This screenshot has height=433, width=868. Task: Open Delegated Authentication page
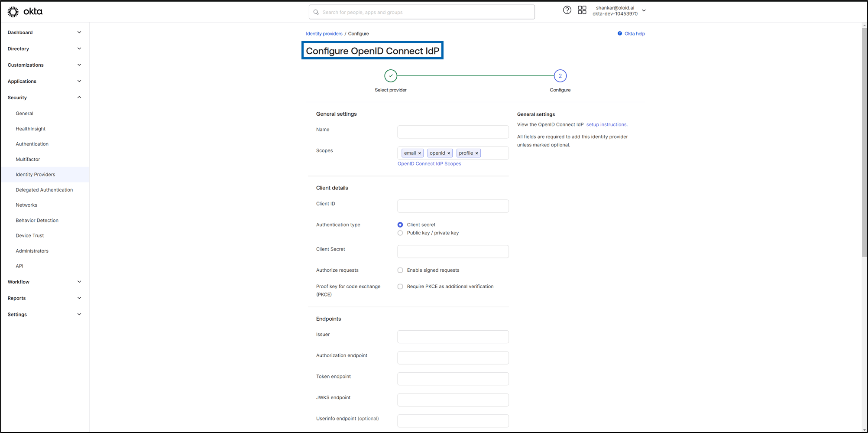click(44, 190)
